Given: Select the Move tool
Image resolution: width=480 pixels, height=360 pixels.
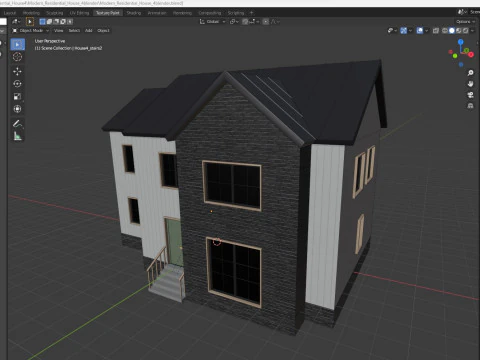Looking at the screenshot, I should pos(17,71).
